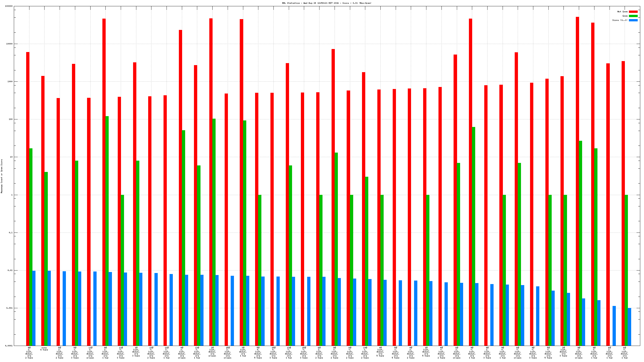Click the y-axis tick label reading 1
644x362 pixels.
coord(12,195)
